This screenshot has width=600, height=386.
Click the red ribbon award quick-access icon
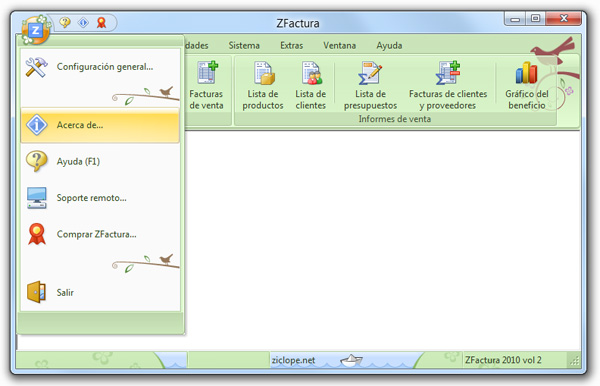(101, 23)
